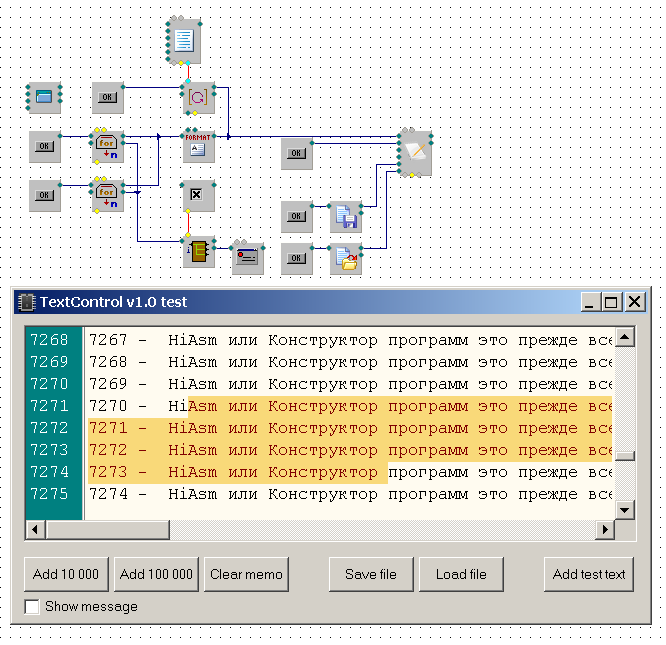Click the Load file button
The image size is (666, 645).
coord(461,574)
